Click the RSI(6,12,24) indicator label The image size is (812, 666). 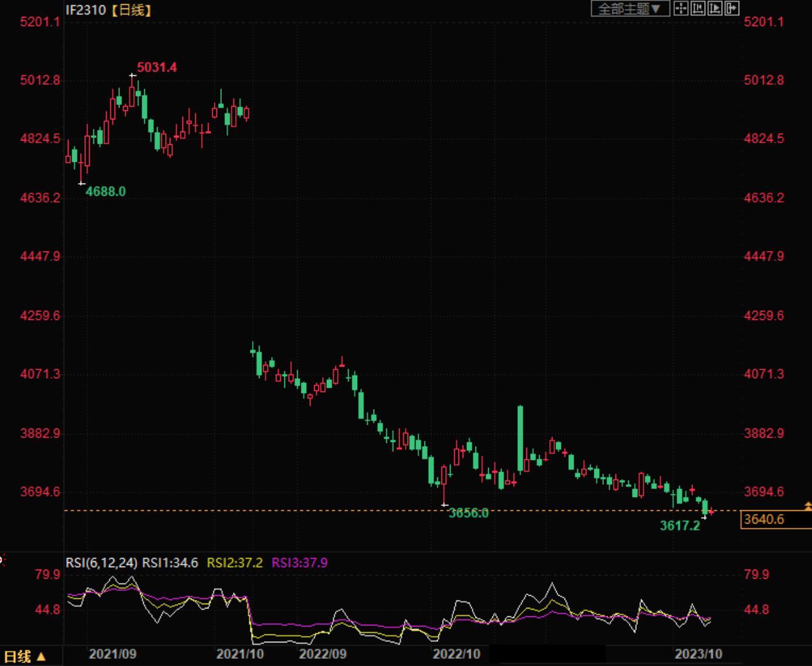pyautogui.click(x=101, y=563)
